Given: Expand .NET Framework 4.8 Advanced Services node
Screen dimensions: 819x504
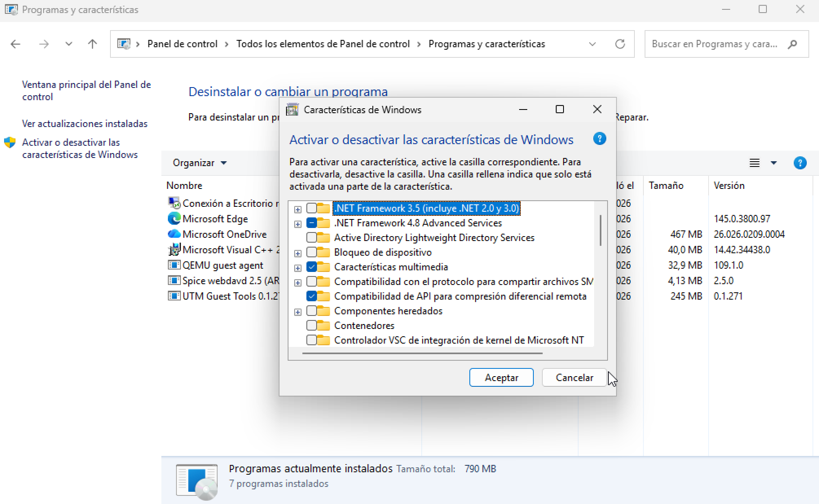Looking at the screenshot, I should click(x=298, y=224).
